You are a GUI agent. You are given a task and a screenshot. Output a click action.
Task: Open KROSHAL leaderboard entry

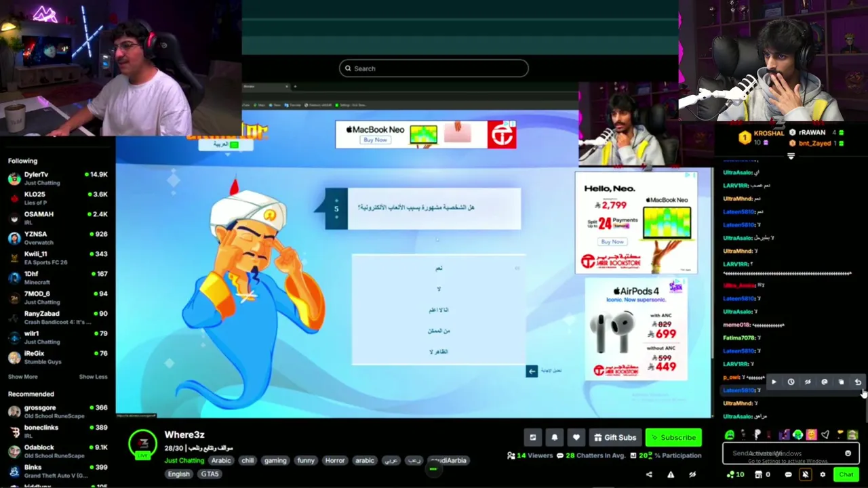(x=760, y=138)
